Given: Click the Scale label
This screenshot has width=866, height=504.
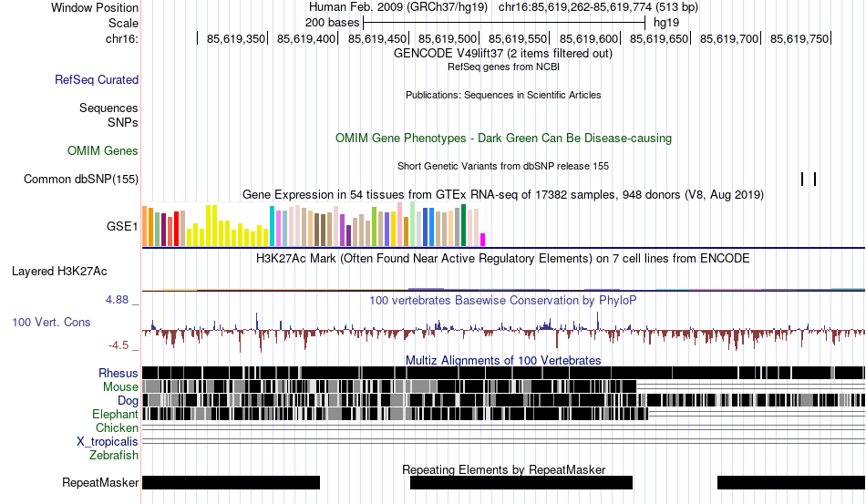Looking at the screenshot, I should pos(123,23).
